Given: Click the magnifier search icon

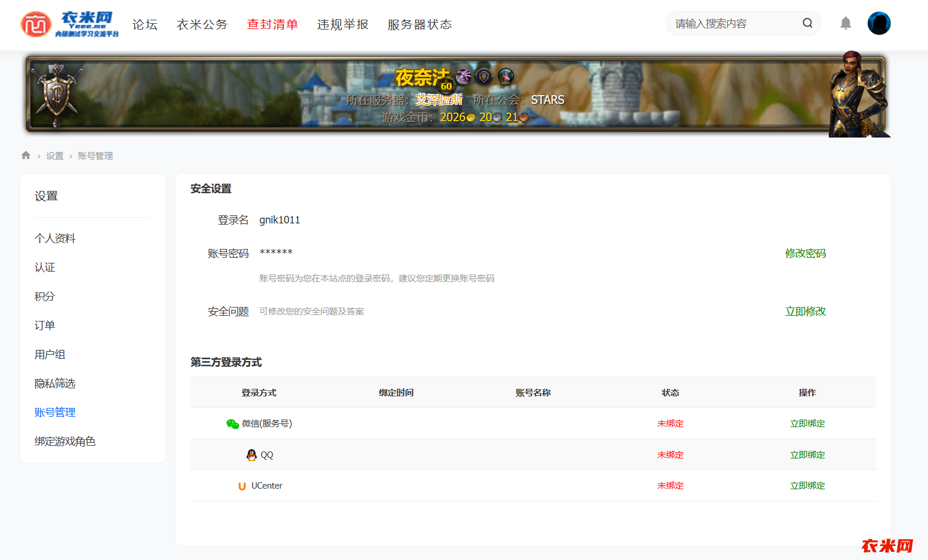Looking at the screenshot, I should 807,23.
